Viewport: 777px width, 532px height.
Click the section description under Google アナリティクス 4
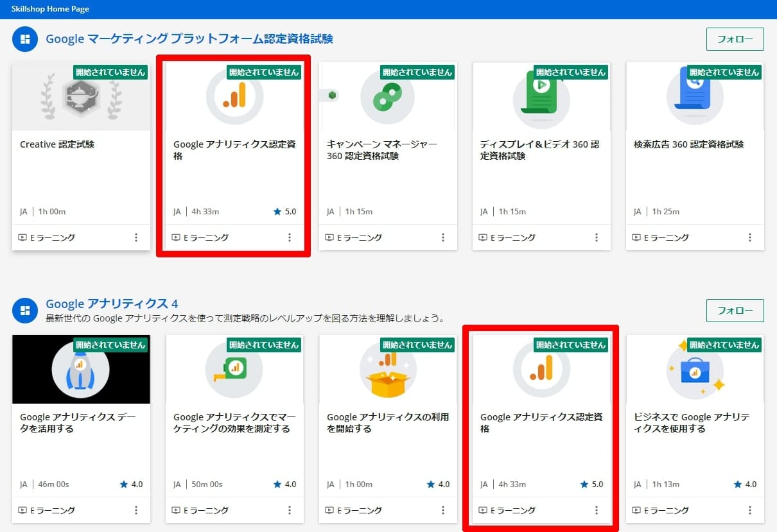tap(246, 318)
